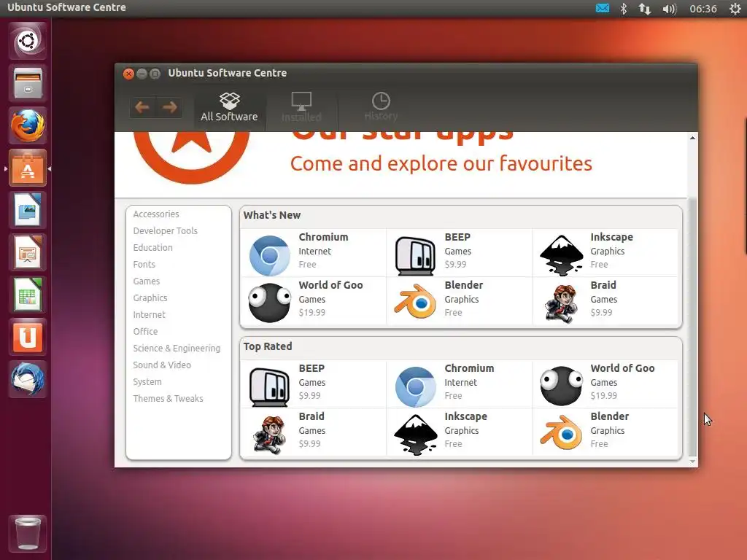Open the Bluetooth indicator menu
The image size is (747, 560).
pyautogui.click(x=624, y=9)
